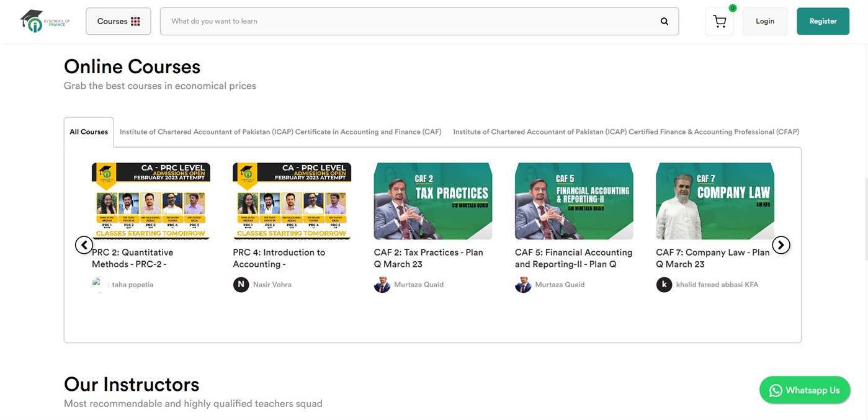The image size is (868, 420).
Task: Open Whatsapp Us chat button
Action: (x=804, y=390)
